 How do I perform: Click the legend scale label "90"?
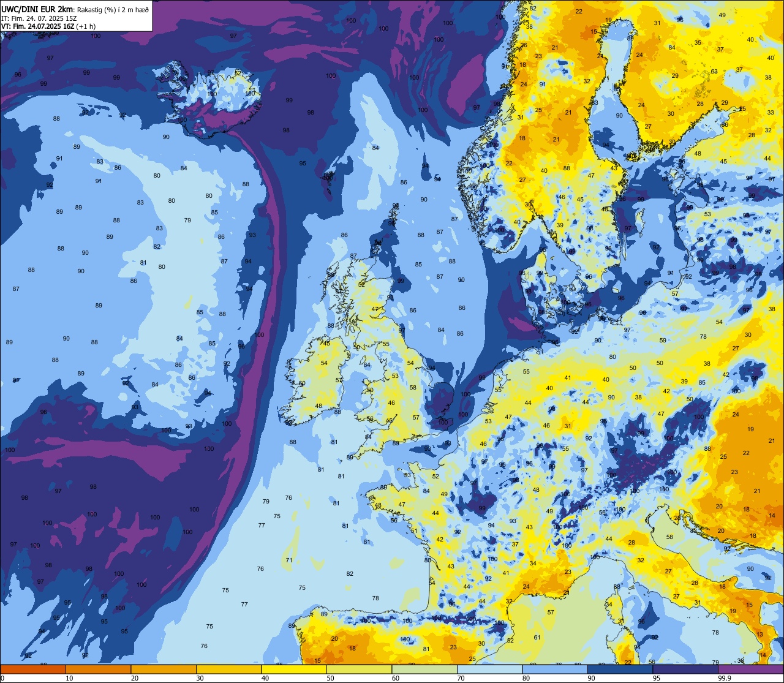point(591,678)
